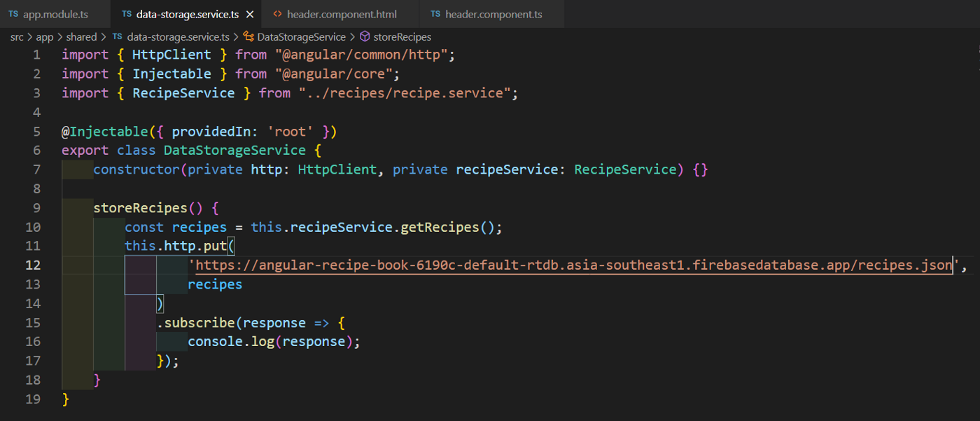This screenshot has width=980, height=421.
Task: Click class name DataStorageService on line 6
Action: [234, 150]
